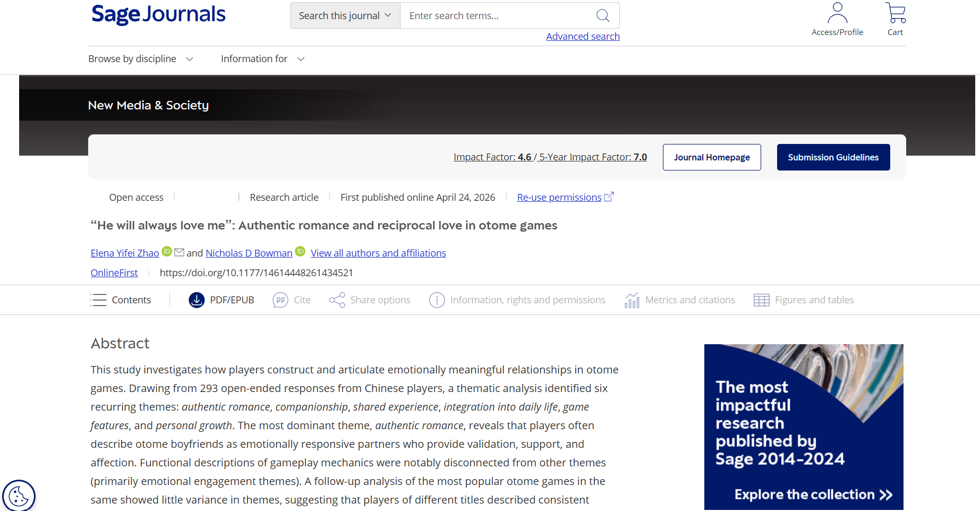
Task: Expand Information for menu
Action: [262, 59]
